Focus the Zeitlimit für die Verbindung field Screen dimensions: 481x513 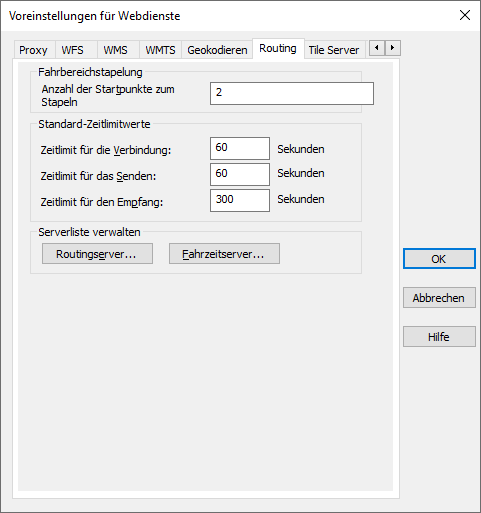point(240,148)
